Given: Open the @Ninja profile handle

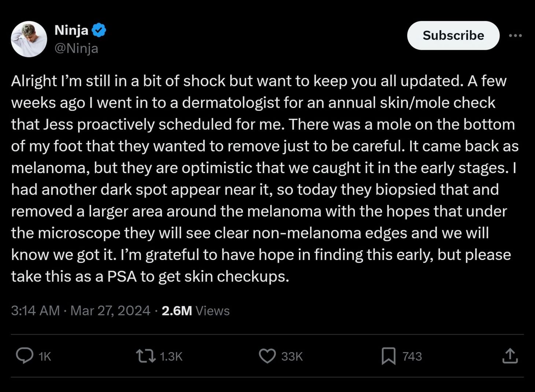Looking at the screenshot, I should pyautogui.click(x=76, y=48).
